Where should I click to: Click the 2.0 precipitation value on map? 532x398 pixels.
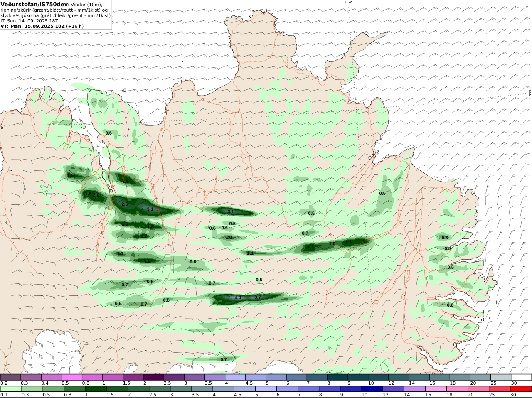tap(96, 195)
